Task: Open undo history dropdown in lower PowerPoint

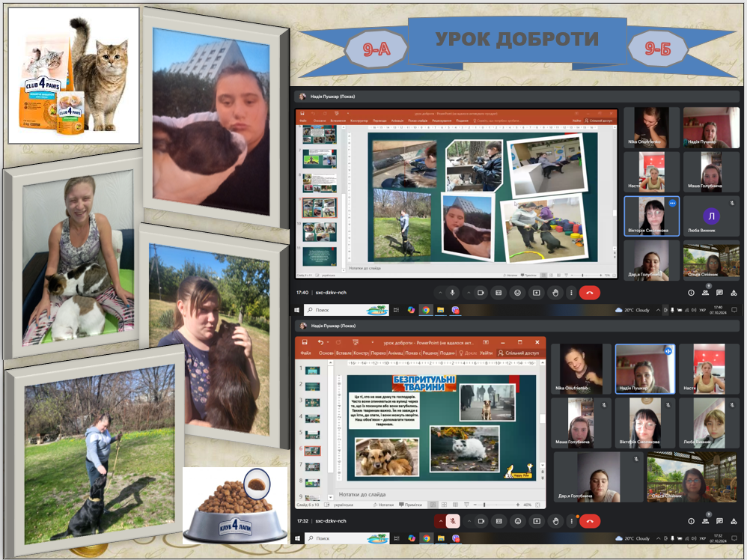Action: point(328,342)
